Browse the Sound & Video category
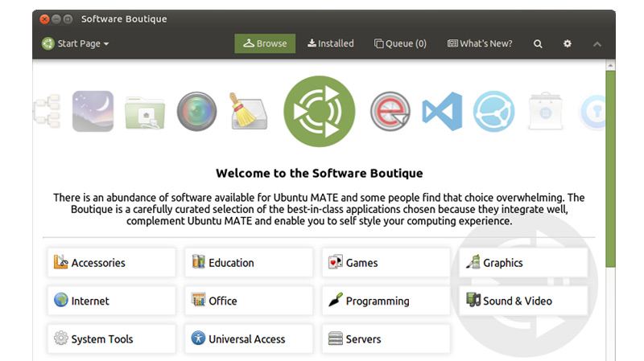The width and height of the screenshot is (644, 361). pyautogui.click(x=523, y=301)
